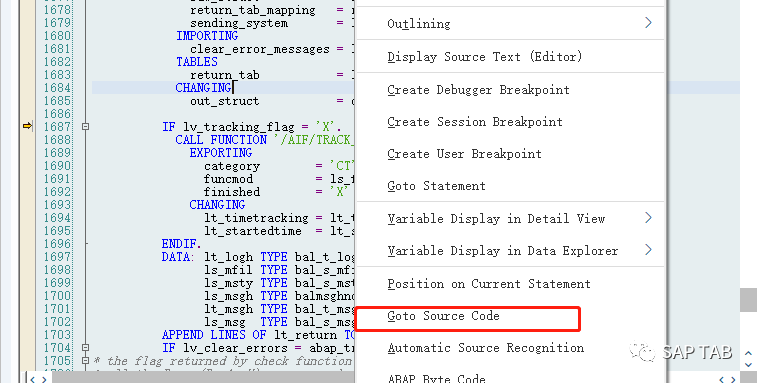The width and height of the screenshot is (757, 383).
Task: Collapse the fold marker at line 1704
Action: pos(85,348)
